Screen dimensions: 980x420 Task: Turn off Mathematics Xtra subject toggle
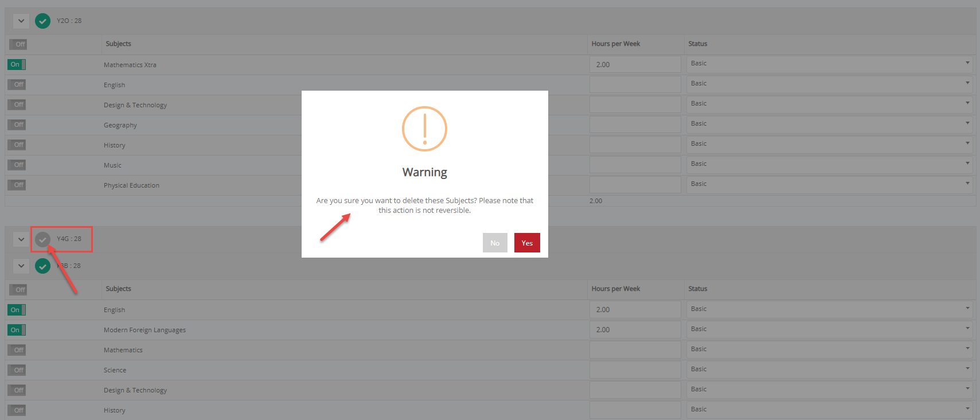pos(17,64)
